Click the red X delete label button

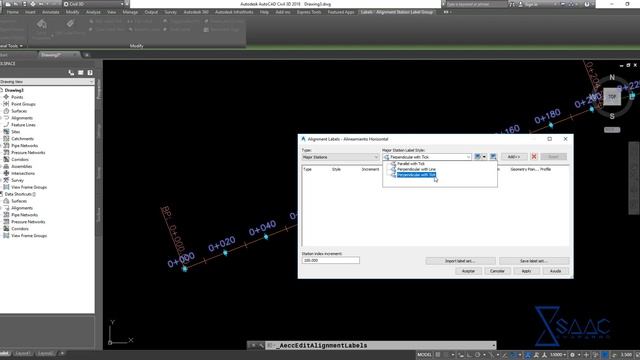[x=533, y=157]
